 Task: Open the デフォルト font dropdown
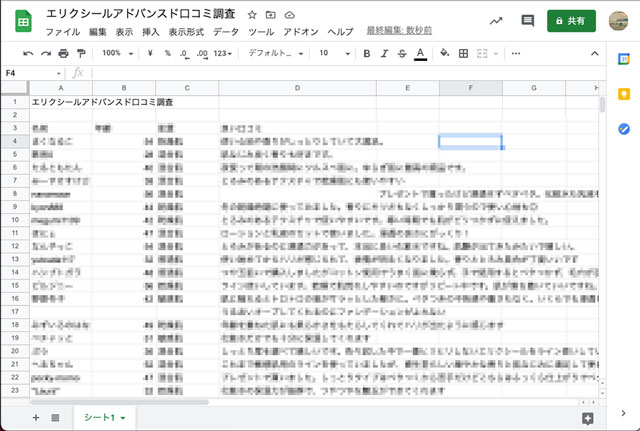[276, 53]
